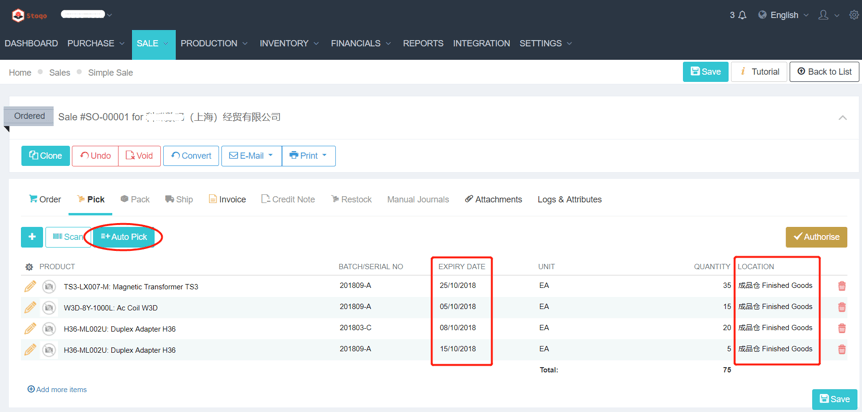
Task: Open the settings gear in top bar
Action: (854, 15)
